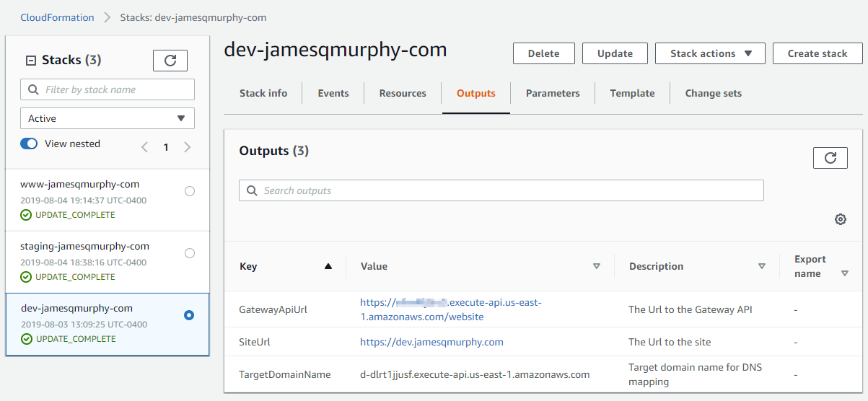Click the SiteUrl key cell

[x=255, y=342]
